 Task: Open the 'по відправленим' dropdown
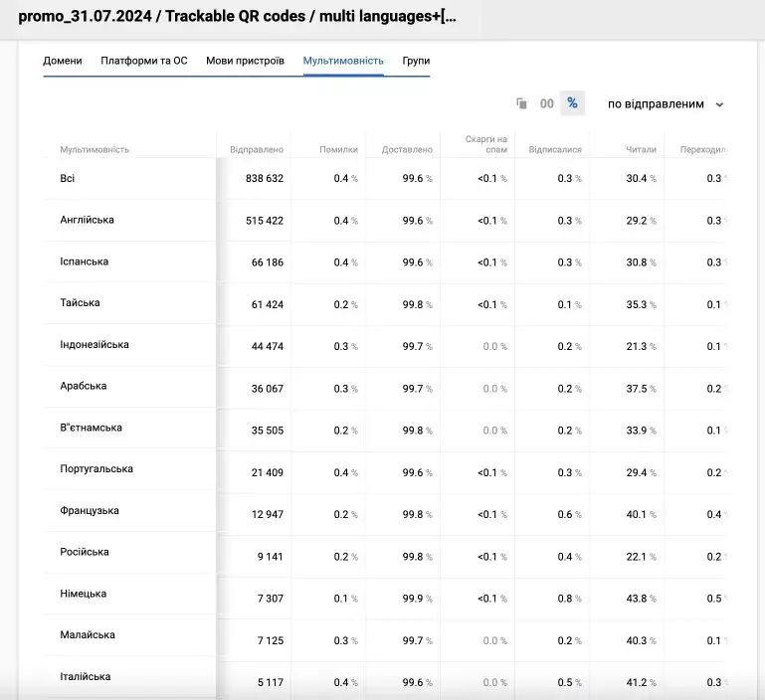[666, 103]
